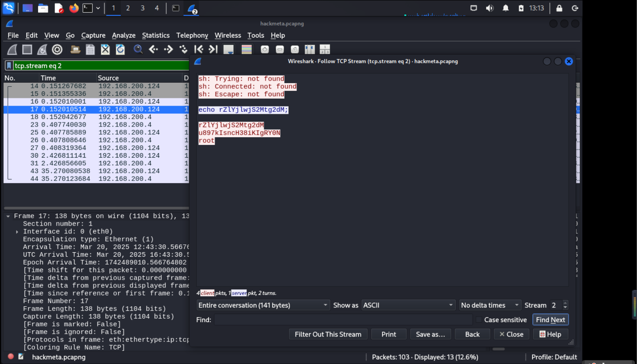Open Capture options gear icon
This screenshot has width=637, height=364.
point(57,50)
